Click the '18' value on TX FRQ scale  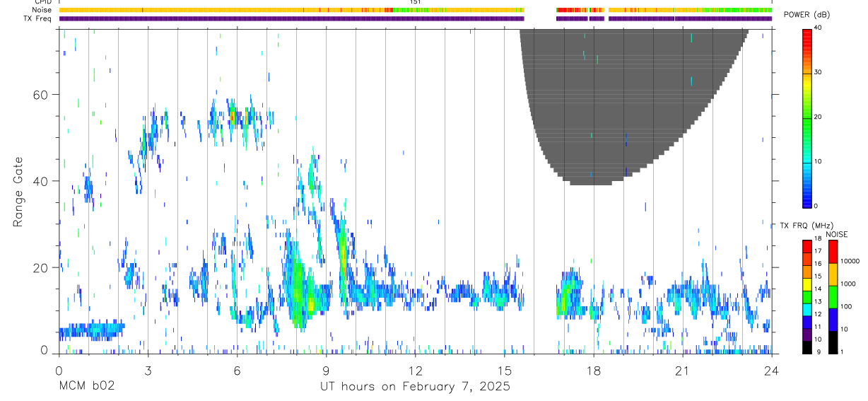(x=819, y=240)
